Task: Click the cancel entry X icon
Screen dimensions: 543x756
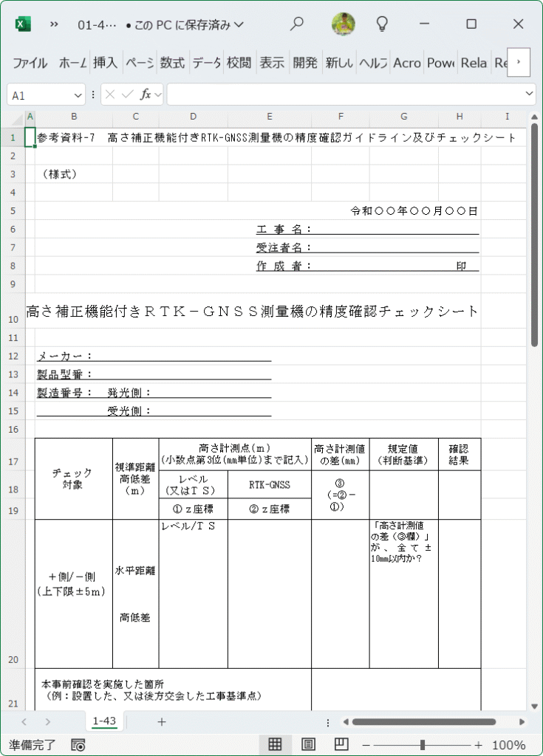Action: (110, 94)
